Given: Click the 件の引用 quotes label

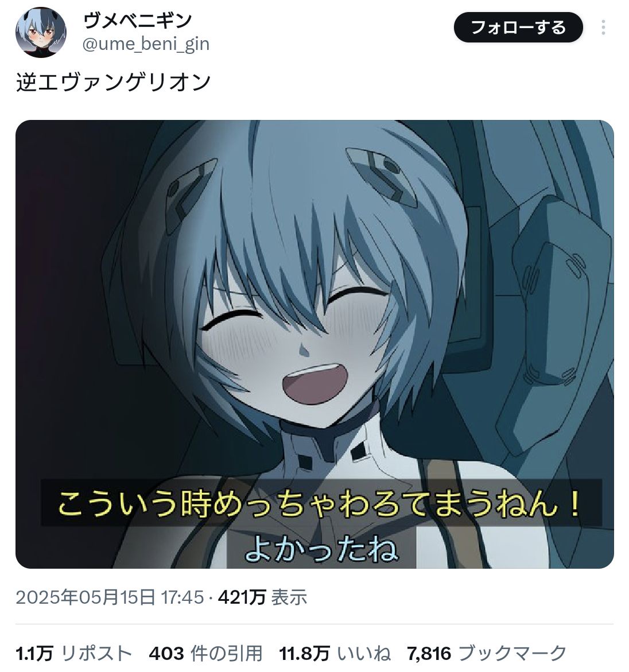Looking at the screenshot, I should coord(226,654).
